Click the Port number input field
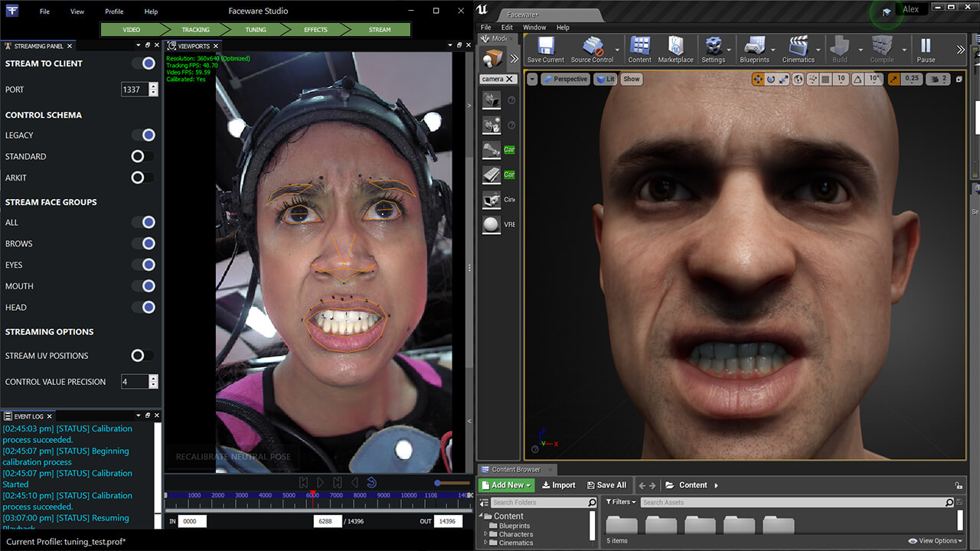This screenshot has height=551, width=980. tap(134, 90)
